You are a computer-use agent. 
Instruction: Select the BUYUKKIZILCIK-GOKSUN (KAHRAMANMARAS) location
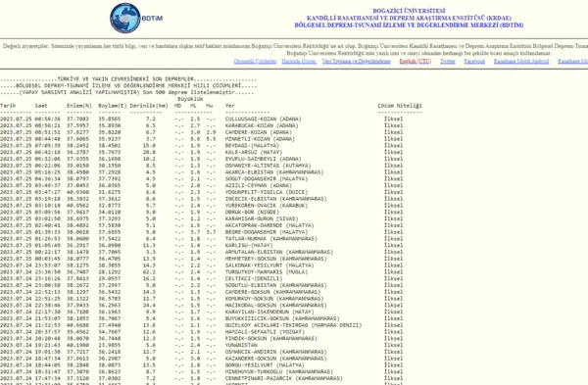(282, 318)
